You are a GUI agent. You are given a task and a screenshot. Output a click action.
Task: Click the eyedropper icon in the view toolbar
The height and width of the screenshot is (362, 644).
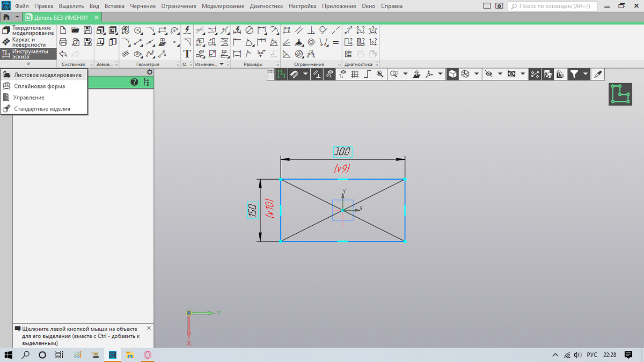click(597, 74)
